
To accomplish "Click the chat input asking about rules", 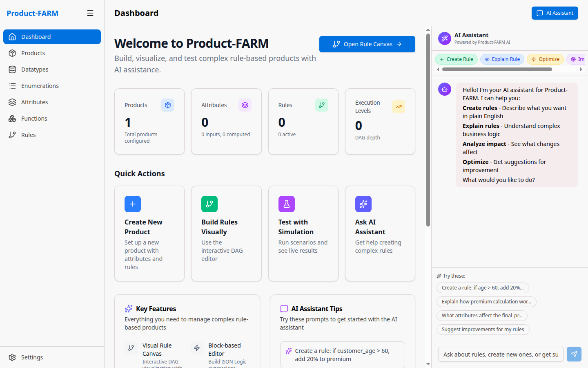I will coord(500,354).
